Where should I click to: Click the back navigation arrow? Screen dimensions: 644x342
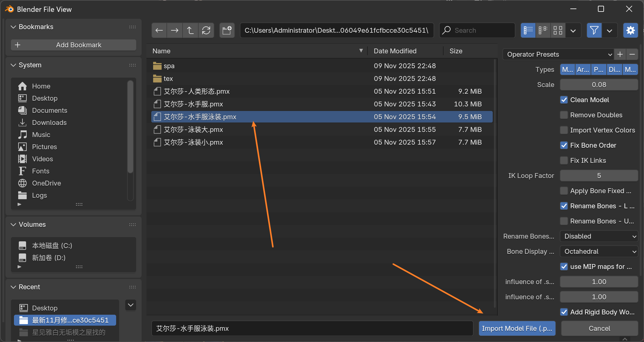tap(159, 30)
